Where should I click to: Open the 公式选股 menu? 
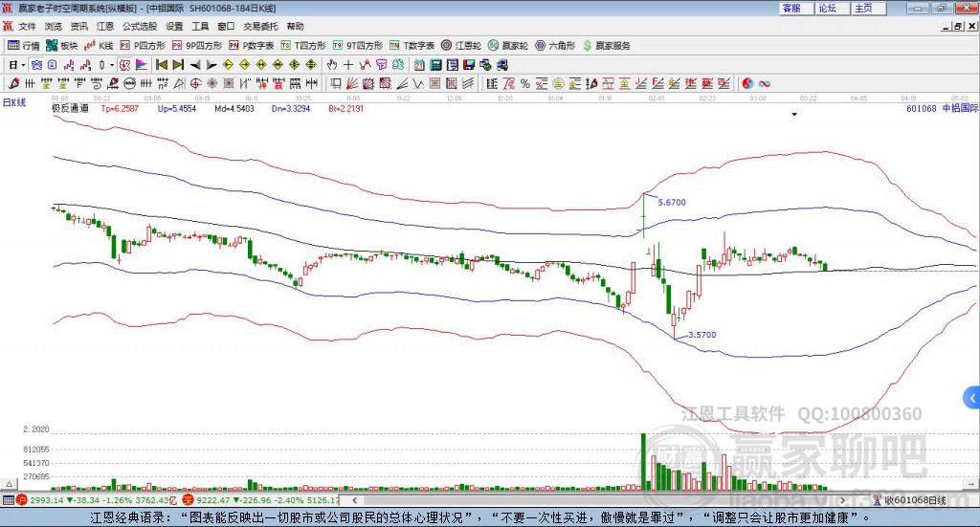(x=140, y=26)
